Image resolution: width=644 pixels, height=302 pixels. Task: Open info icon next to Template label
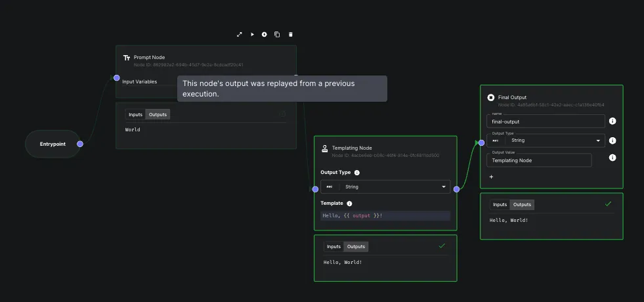[349, 204]
